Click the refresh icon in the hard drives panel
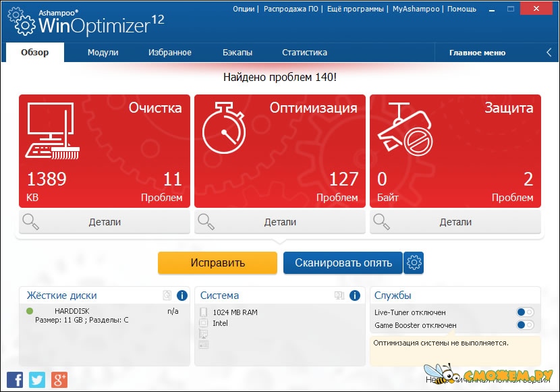This screenshot has width=560, height=392. coord(167,295)
